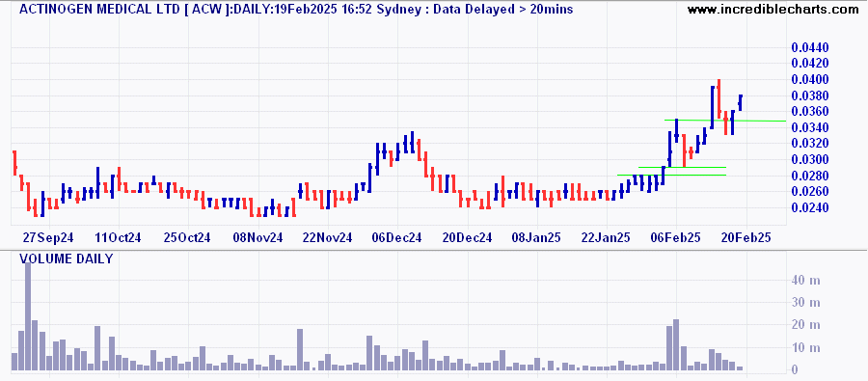Click the green support line at 0.0290
Viewport: 868px width, 381px height.
(682, 167)
